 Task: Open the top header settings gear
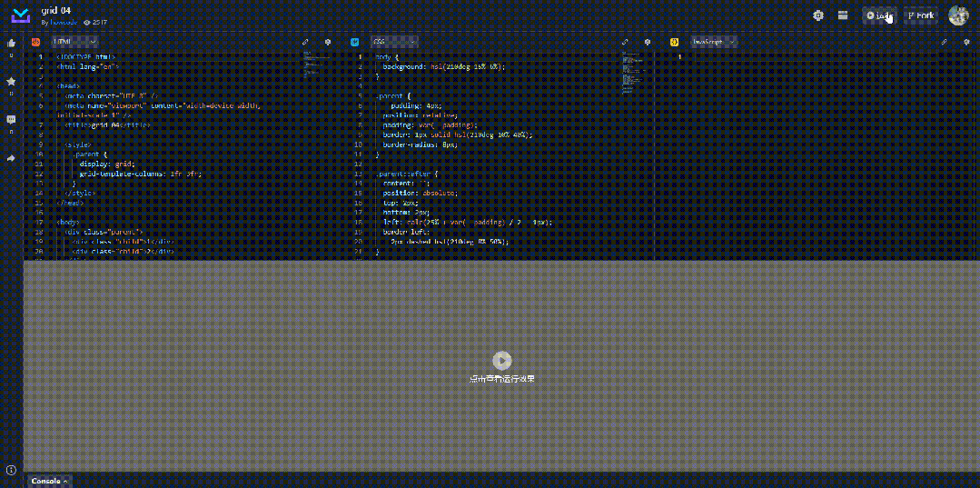click(x=818, y=15)
